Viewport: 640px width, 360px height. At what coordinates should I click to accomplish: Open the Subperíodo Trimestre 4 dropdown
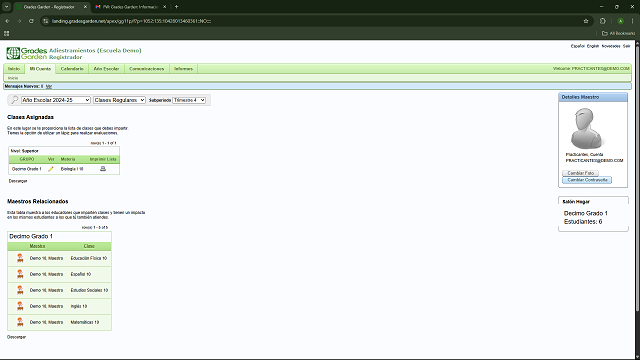[x=189, y=100]
